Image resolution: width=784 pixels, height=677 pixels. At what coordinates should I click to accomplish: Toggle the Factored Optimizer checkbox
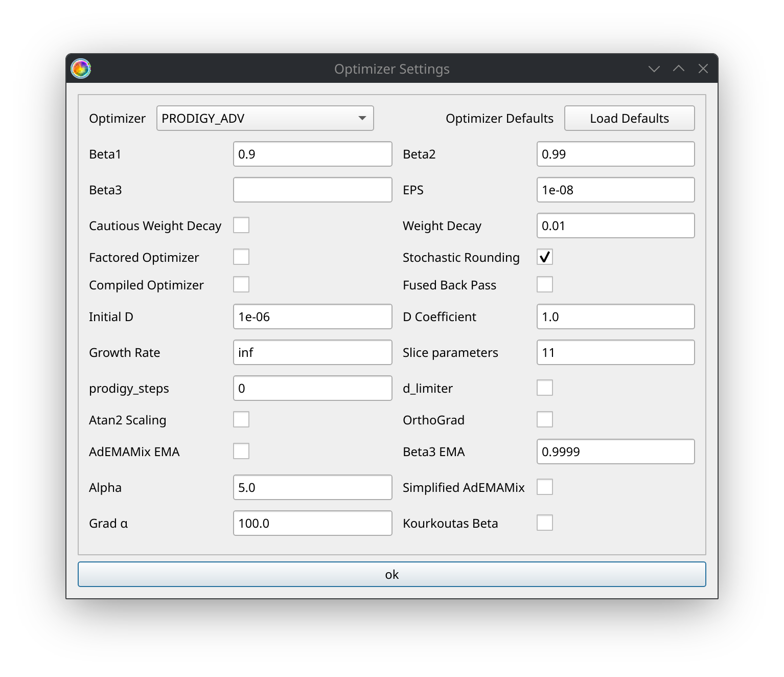click(241, 257)
